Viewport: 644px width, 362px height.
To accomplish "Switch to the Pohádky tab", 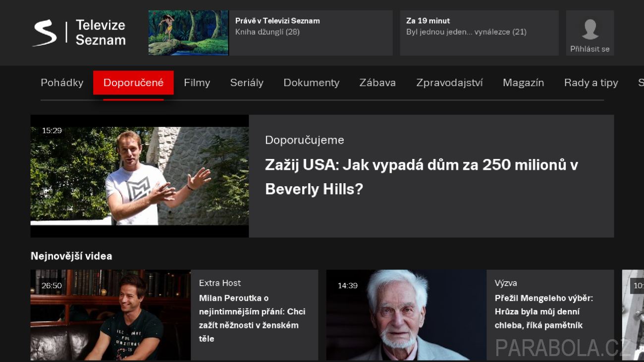I will [62, 83].
